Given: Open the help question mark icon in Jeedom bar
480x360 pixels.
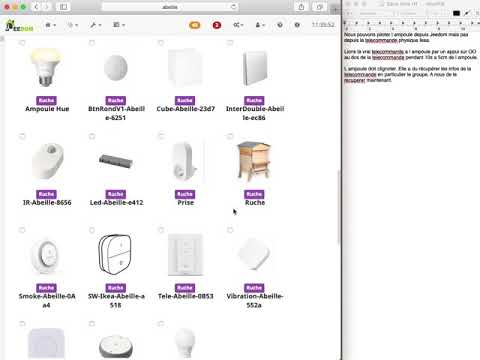Looking at the screenshot, I should pos(280,25).
